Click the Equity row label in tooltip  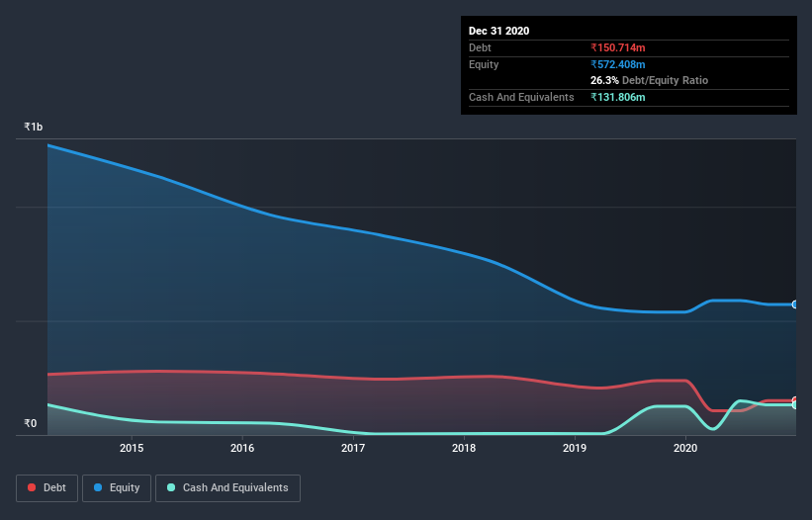click(484, 64)
